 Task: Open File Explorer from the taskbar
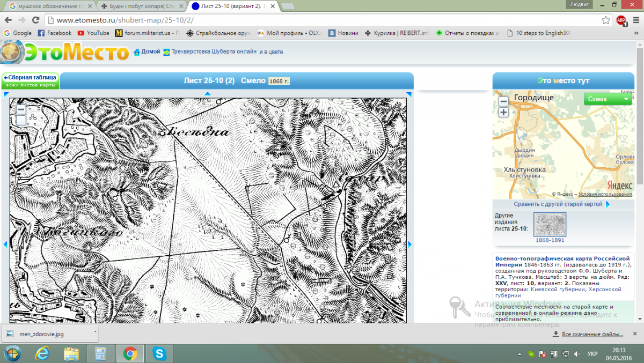[x=71, y=353]
